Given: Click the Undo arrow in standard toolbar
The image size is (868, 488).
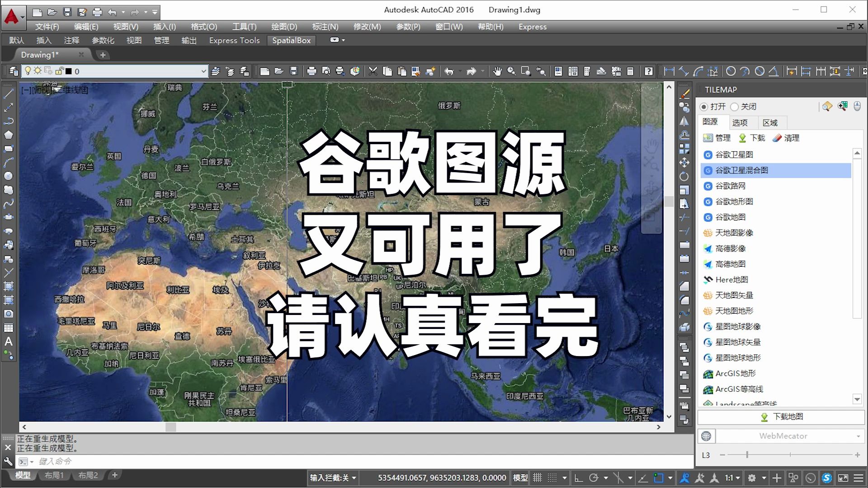Looking at the screenshot, I should coord(449,71).
